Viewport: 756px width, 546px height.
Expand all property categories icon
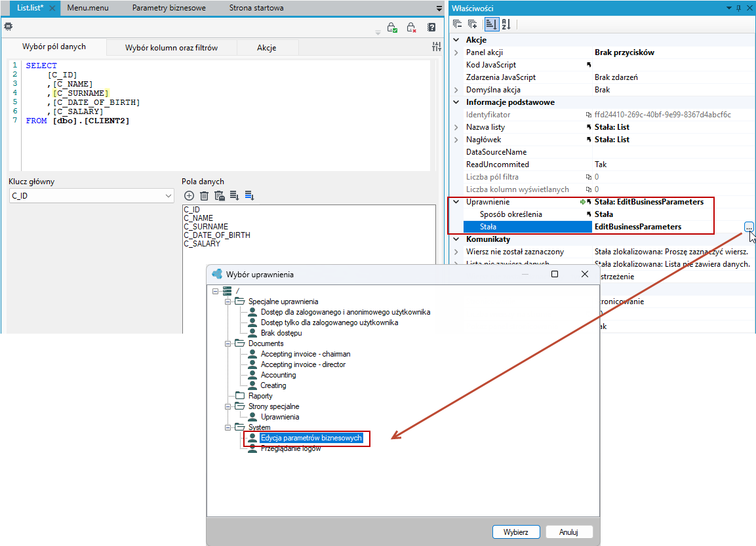tap(473, 24)
